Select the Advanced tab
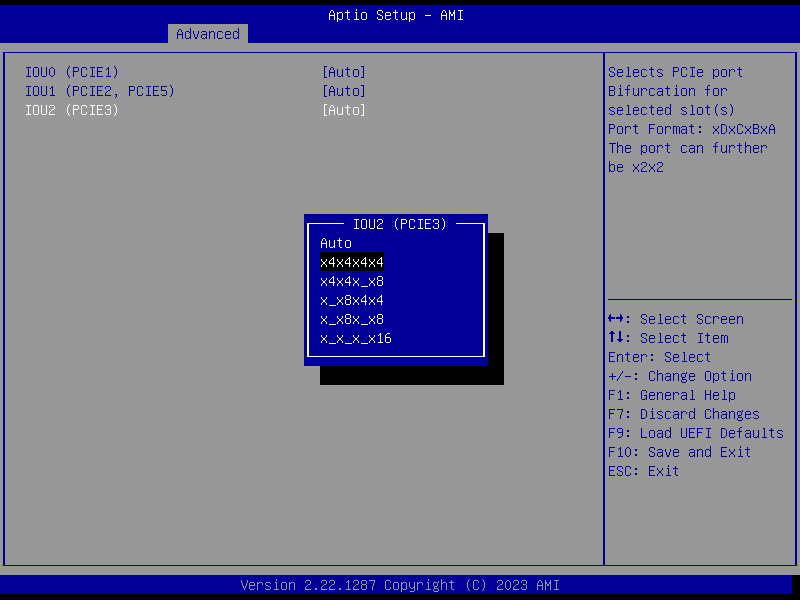 207,34
